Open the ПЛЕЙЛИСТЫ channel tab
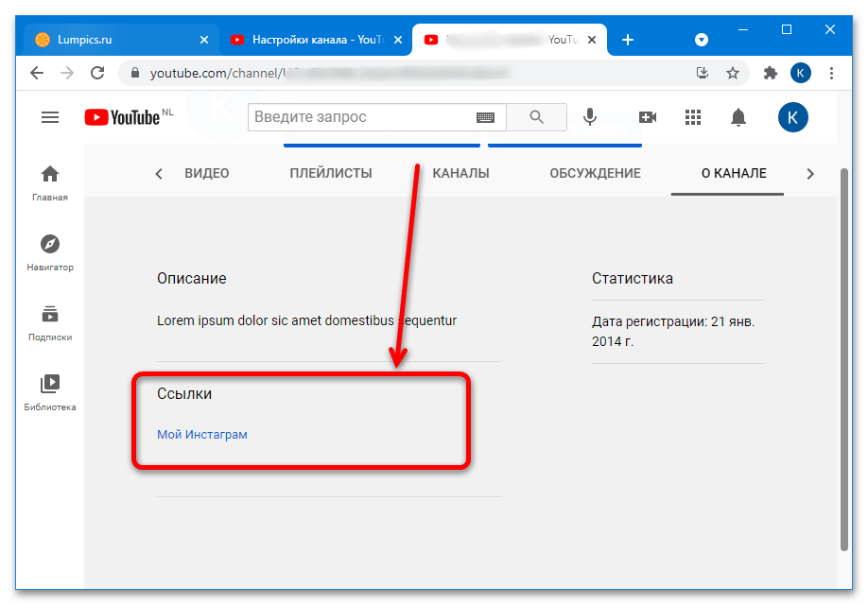The width and height of the screenshot is (868, 605). coord(331,173)
